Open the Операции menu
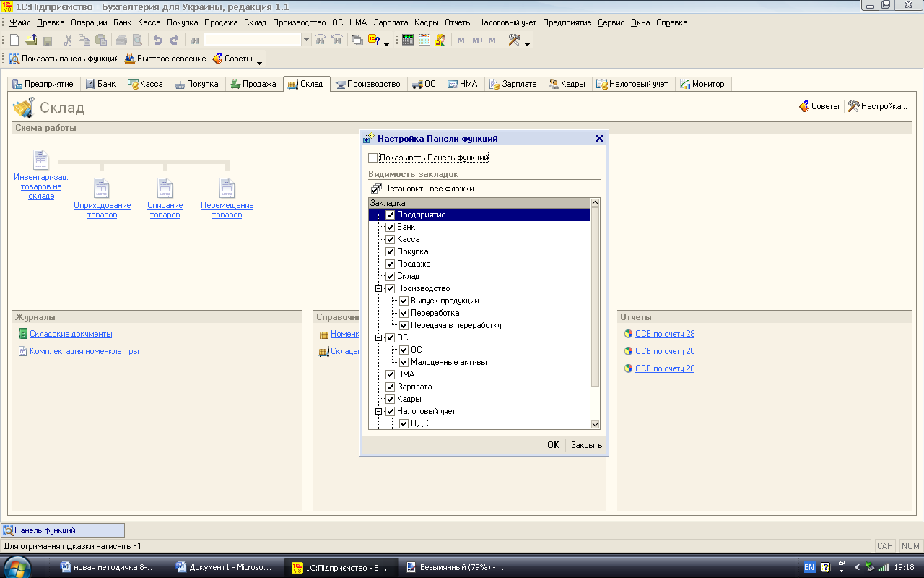The width and height of the screenshot is (924, 578). 89,22
